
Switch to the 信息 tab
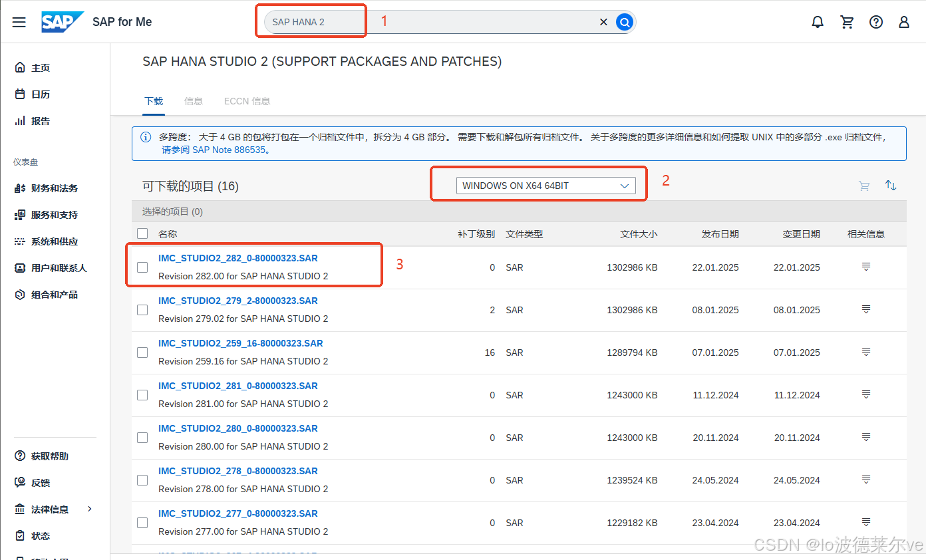point(194,101)
